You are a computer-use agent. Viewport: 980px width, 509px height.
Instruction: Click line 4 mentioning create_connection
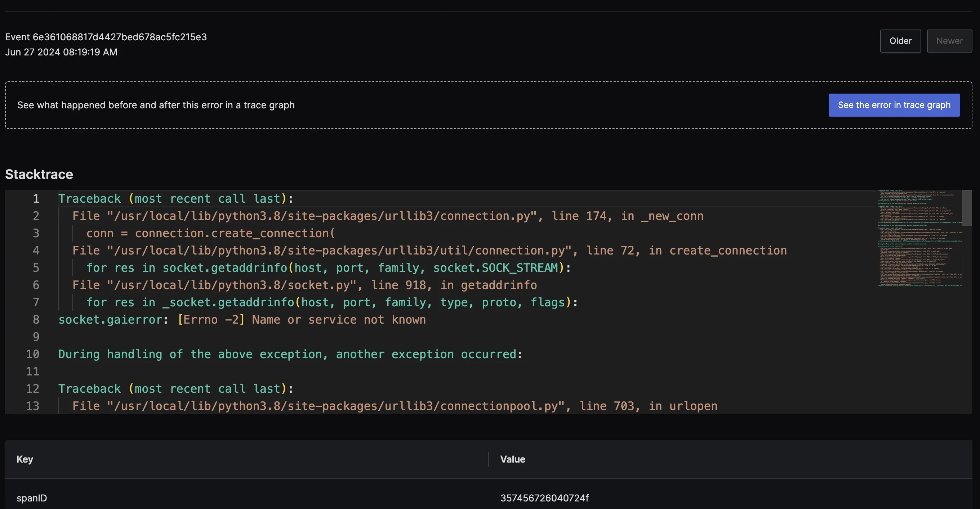click(x=429, y=251)
